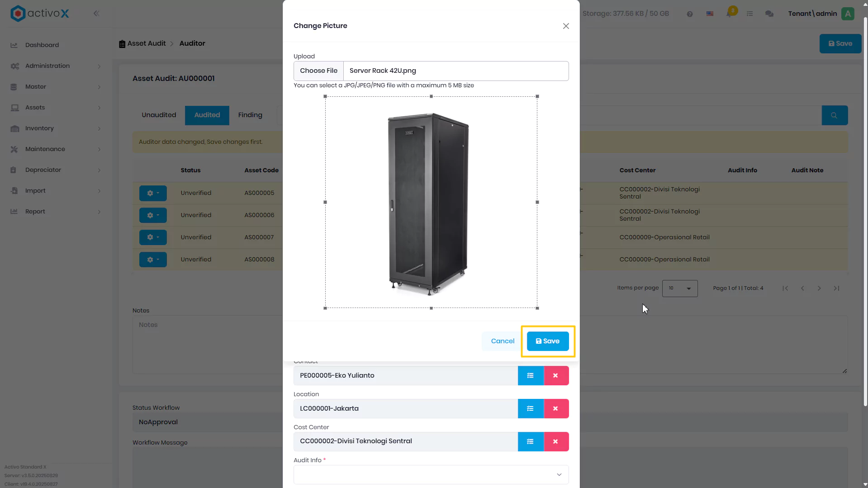This screenshot has height=488, width=868.
Task: Open gear action menu for AS000005
Action: 153,193
